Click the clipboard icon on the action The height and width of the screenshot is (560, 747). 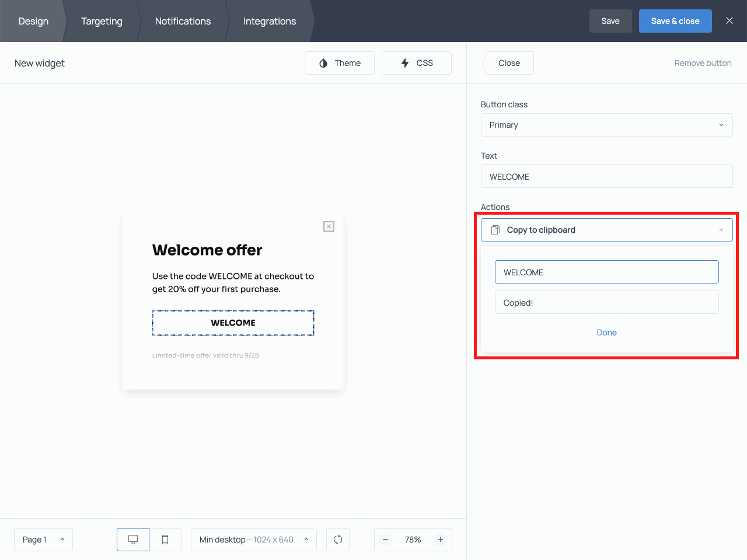pos(495,229)
